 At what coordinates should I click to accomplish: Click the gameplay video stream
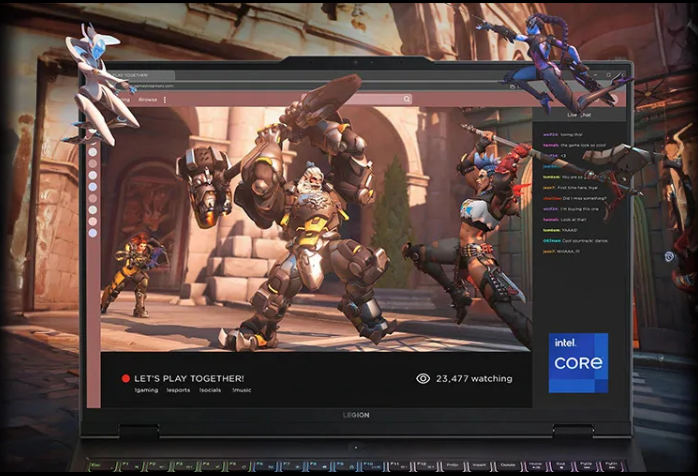[316, 229]
